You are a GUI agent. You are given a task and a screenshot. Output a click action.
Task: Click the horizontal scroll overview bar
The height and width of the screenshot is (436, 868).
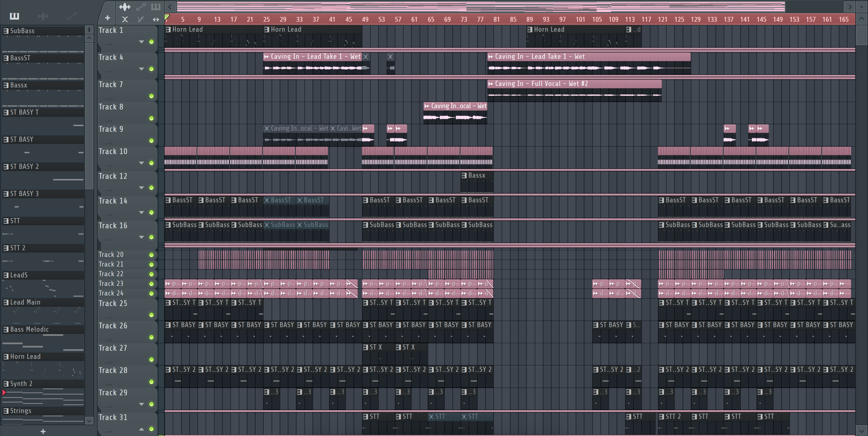[x=481, y=6]
